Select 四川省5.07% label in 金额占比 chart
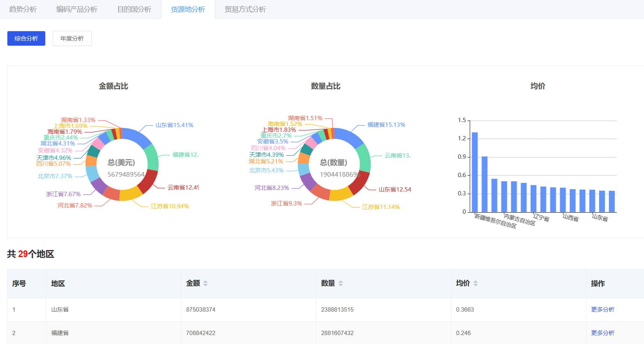The image size is (644, 344). pyautogui.click(x=53, y=164)
